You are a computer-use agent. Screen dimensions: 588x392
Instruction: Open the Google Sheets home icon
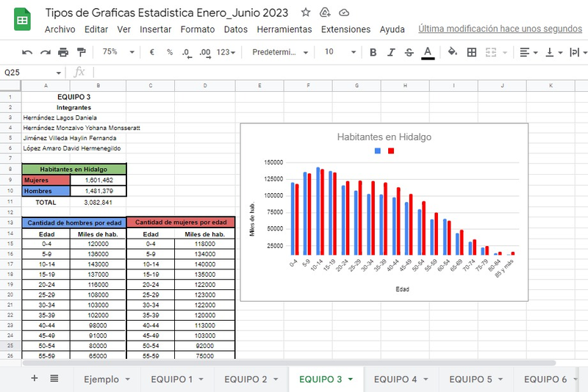(x=22, y=19)
